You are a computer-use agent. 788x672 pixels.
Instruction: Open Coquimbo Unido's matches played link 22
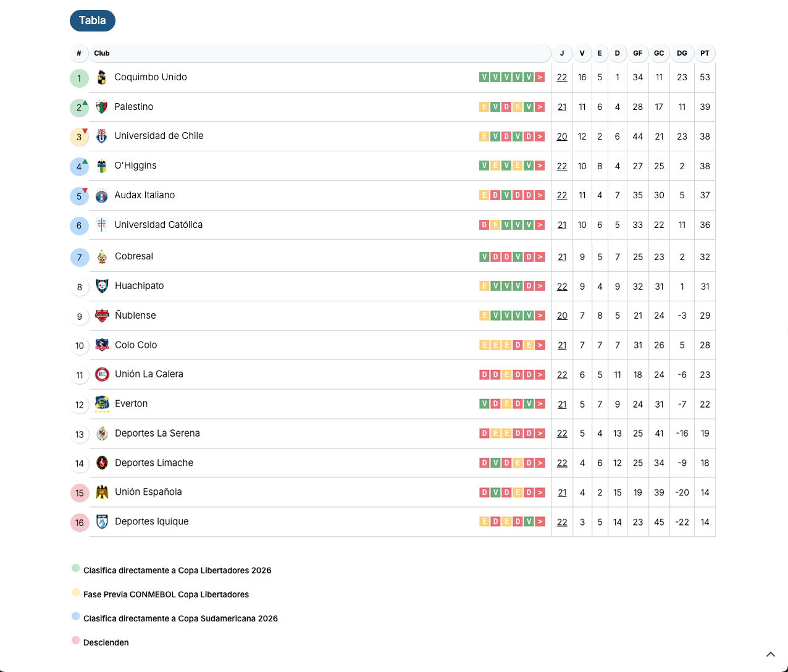point(562,77)
